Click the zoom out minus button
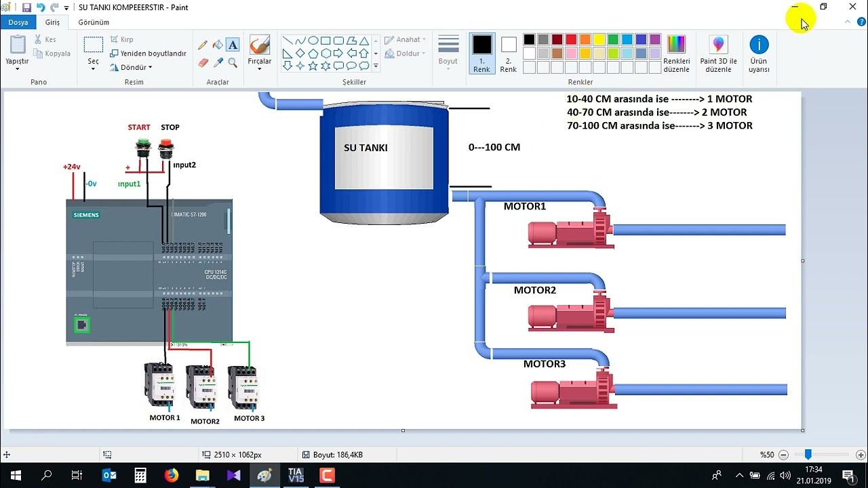This screenshot has height=488, width=868. (784, 455)
